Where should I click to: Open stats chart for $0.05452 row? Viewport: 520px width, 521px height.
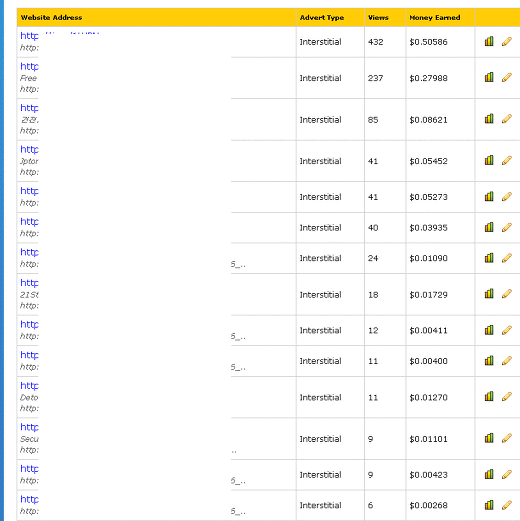point(489,160)
